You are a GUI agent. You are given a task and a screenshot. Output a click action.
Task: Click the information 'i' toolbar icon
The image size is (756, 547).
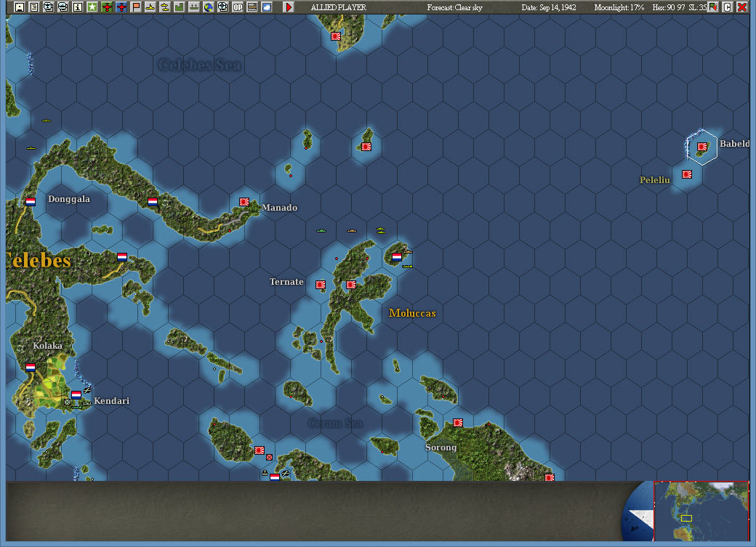[77, 7]
